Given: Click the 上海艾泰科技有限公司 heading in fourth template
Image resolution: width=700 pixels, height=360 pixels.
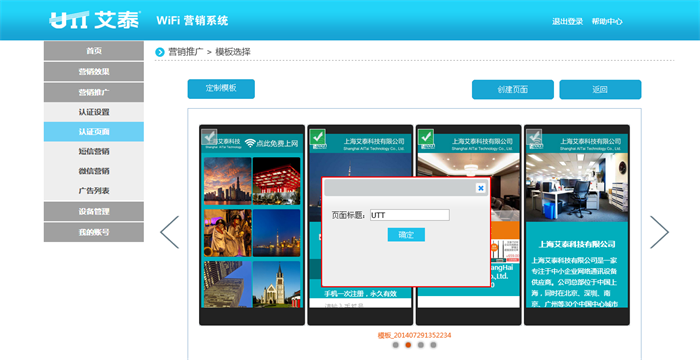Looking at the screenshot, I should pyautogui.click(x=577, y=244).
